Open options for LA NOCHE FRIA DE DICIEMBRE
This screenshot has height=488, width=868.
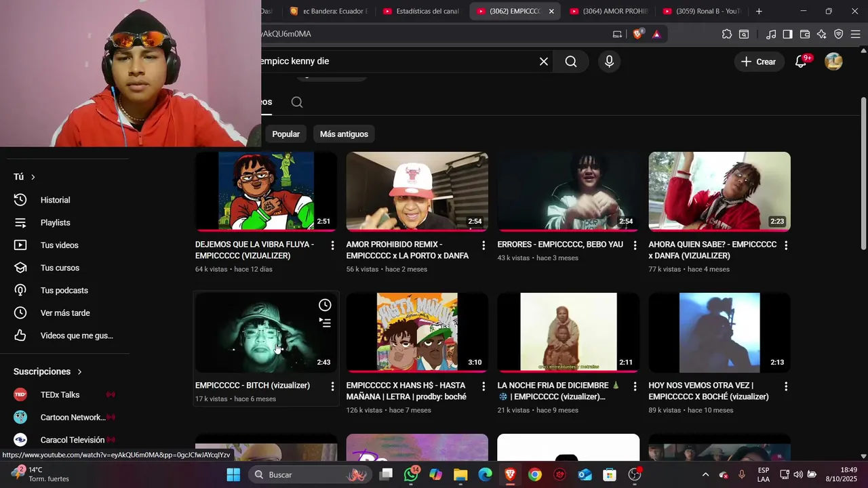pyautogui.click(x=635, y=386)
